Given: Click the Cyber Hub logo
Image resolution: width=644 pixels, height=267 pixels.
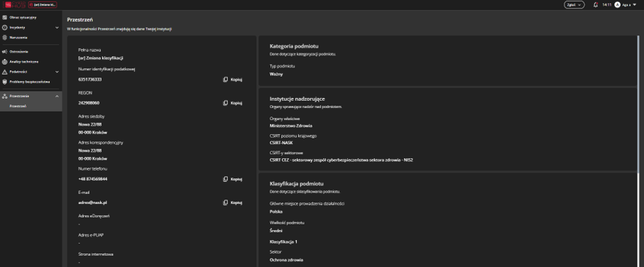Looking at the screenshot, I should (x=15, y=4).
